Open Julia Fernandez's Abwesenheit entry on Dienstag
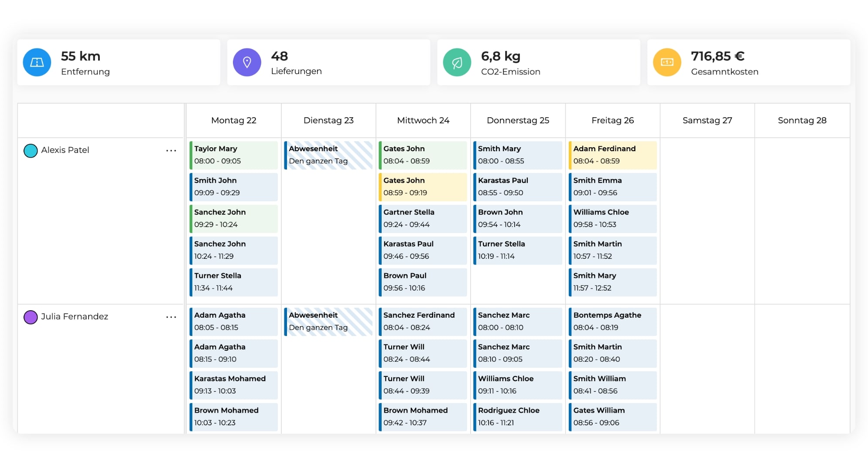 (328, 321)
